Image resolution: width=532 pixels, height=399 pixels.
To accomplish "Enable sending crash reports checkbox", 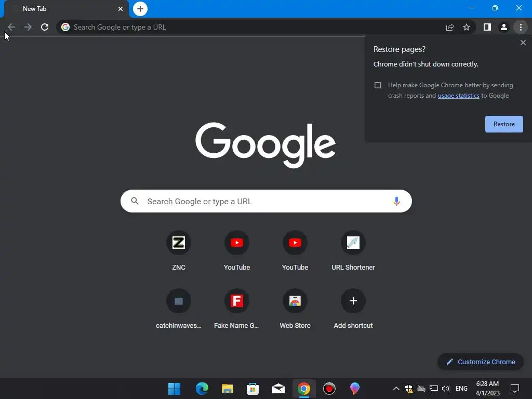I will pyautogui.click(x=378, y=85).
